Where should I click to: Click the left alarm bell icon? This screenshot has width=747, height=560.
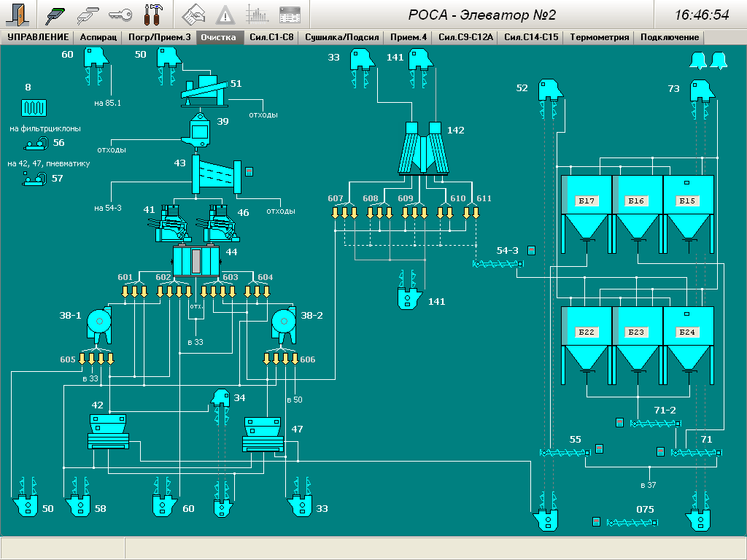[x=697, y=61]
